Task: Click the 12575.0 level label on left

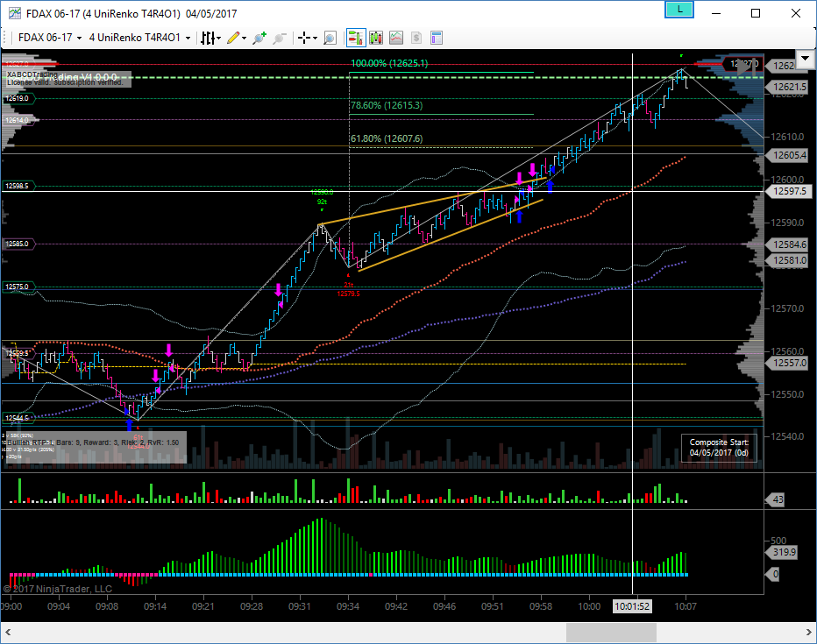Action: pyautogui.click(x=18, y=287)
